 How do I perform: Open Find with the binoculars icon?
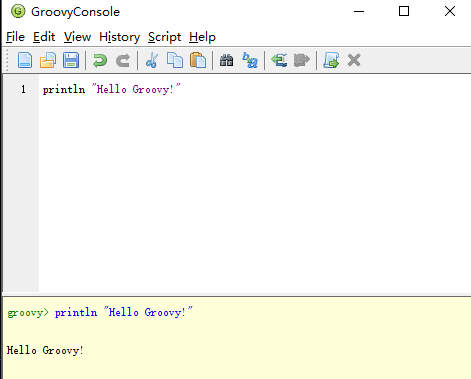click(227, 61)
